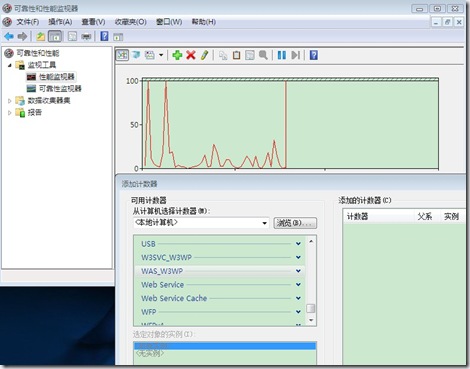This screenshot has width=470, height=369.
Task: Click the properties icon in the MMC toolbar
Action: (x=72, y=36)
